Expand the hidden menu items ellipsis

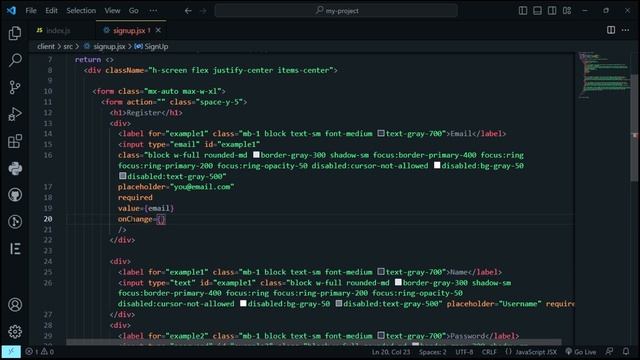[153, 11]
